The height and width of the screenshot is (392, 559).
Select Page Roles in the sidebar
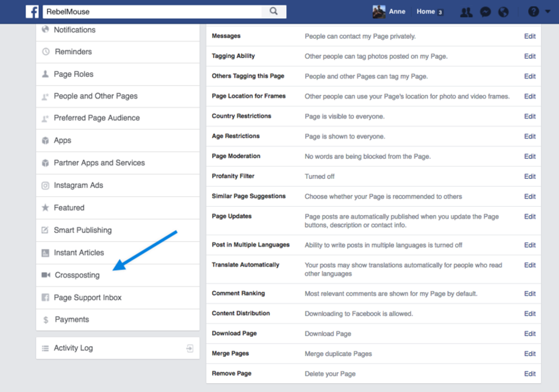tap(73, 74)
